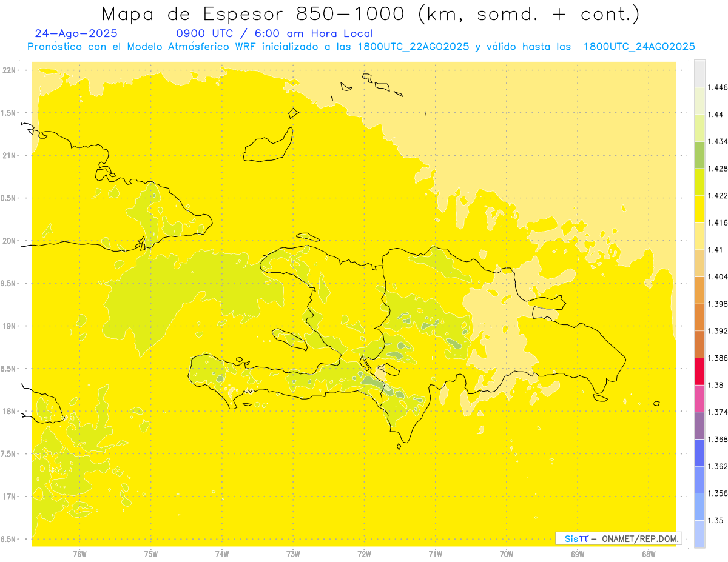Click the time text '0900 UTC / 6:00 am Hora Local'

(275, 34)
